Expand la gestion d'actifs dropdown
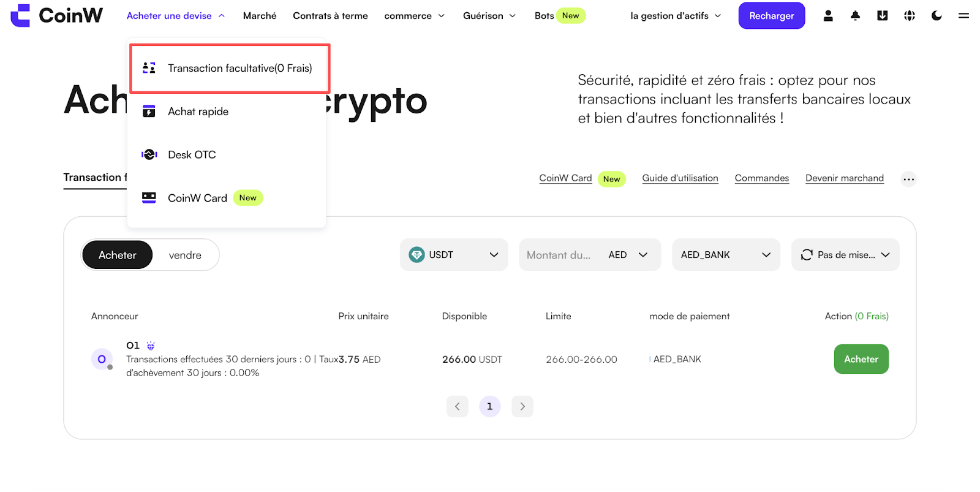Screen dimensions: 980x492 tap(676, 16)
